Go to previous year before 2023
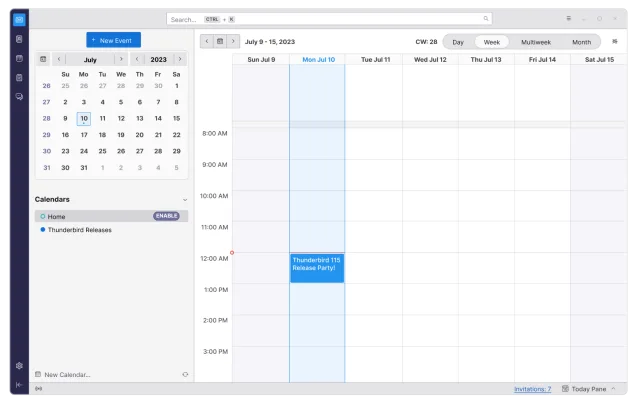The image size is (640, 405). [x=137, y=59]
